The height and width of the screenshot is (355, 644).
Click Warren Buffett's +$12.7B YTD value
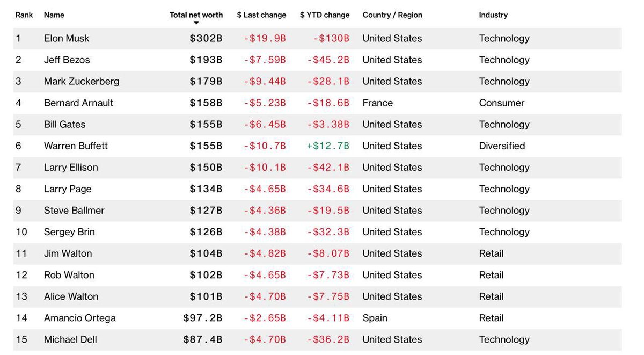pos(328,146)
